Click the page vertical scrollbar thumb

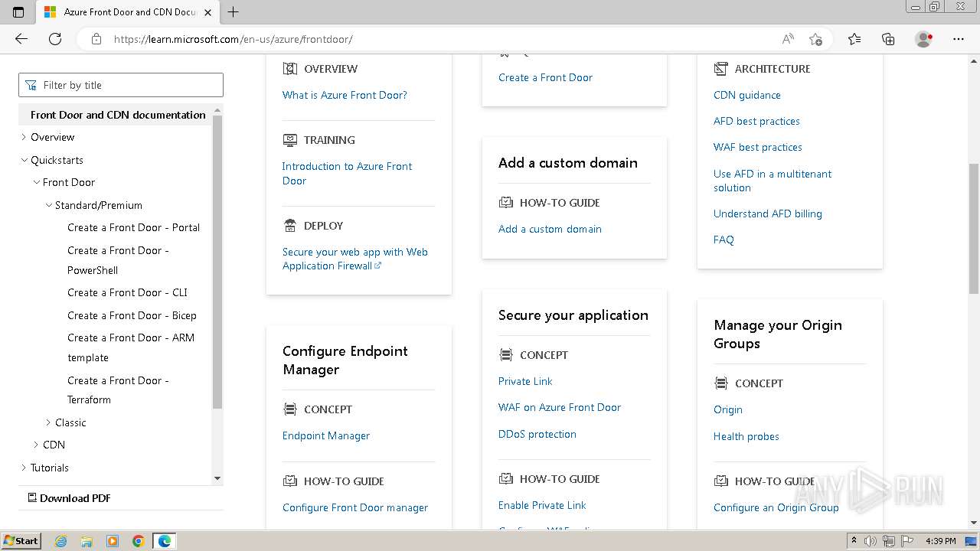(x=974, y=228)
